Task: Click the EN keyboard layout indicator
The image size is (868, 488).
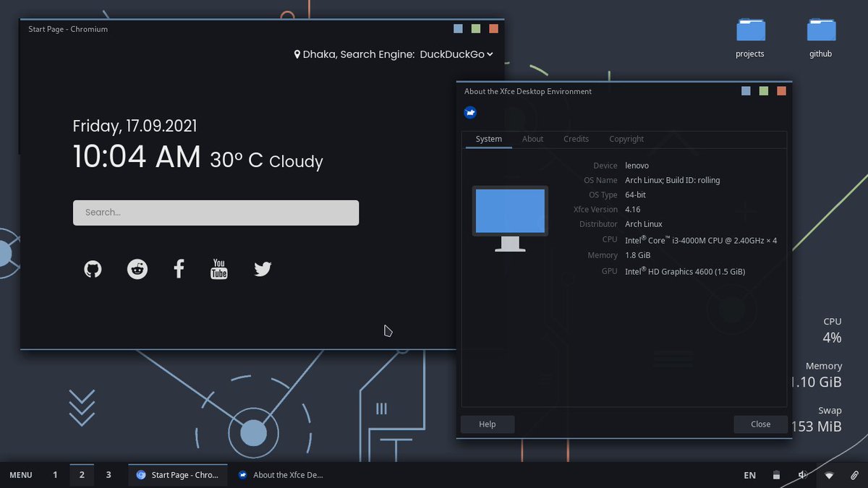Action: [x=750, y=475]
